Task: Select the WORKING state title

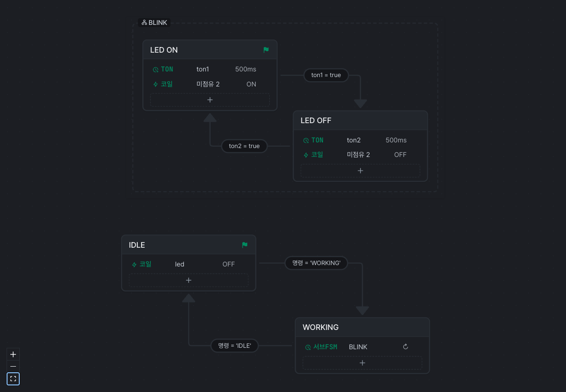Action: (321, 327)
